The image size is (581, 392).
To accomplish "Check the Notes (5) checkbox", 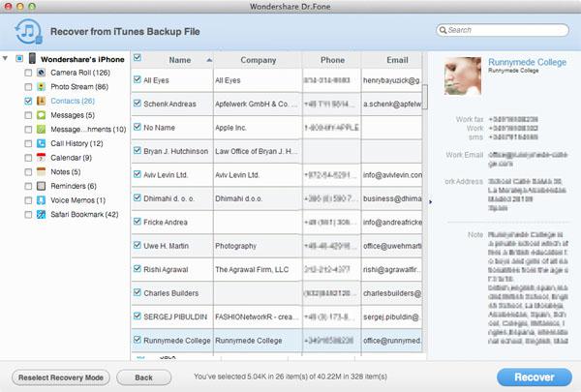I will 28,172.
